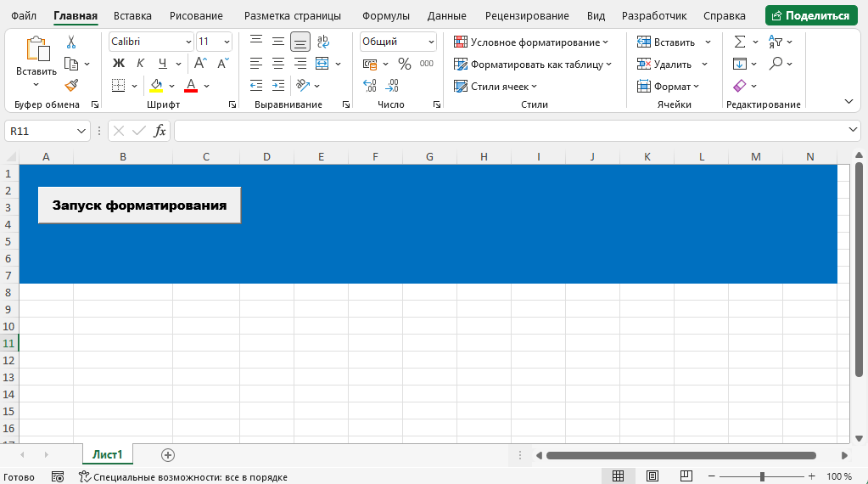
Task: Click the Clear eraser icon
Action: click(x=740, y=85)
